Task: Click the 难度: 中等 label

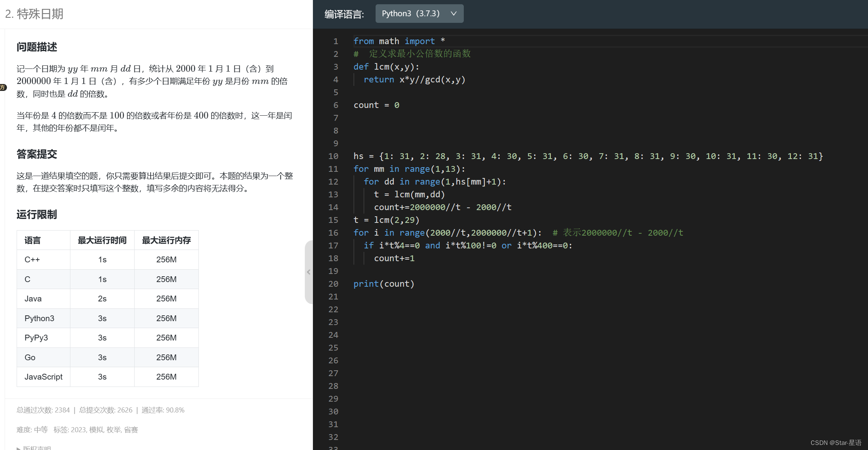Action: [x=32, y=430]
